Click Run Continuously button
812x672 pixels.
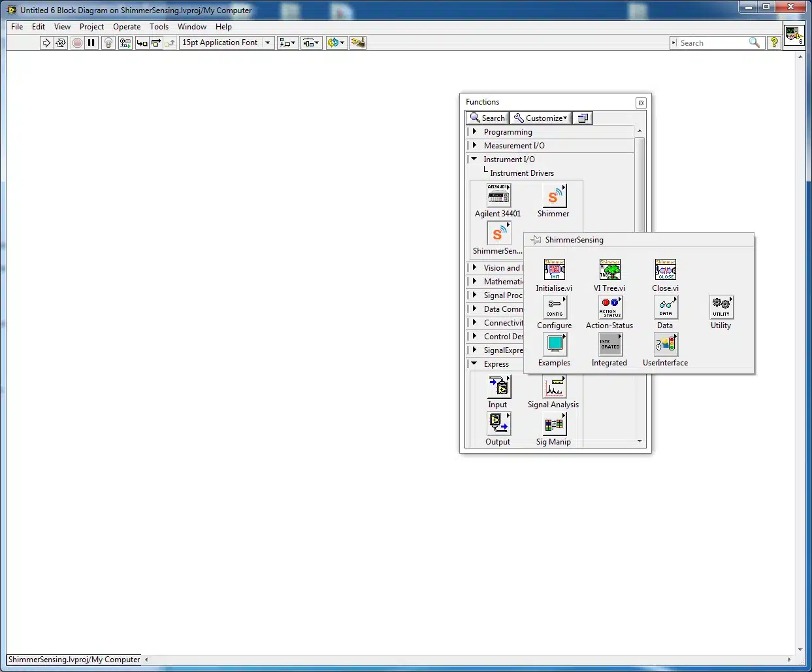click(x=61, y=42)
